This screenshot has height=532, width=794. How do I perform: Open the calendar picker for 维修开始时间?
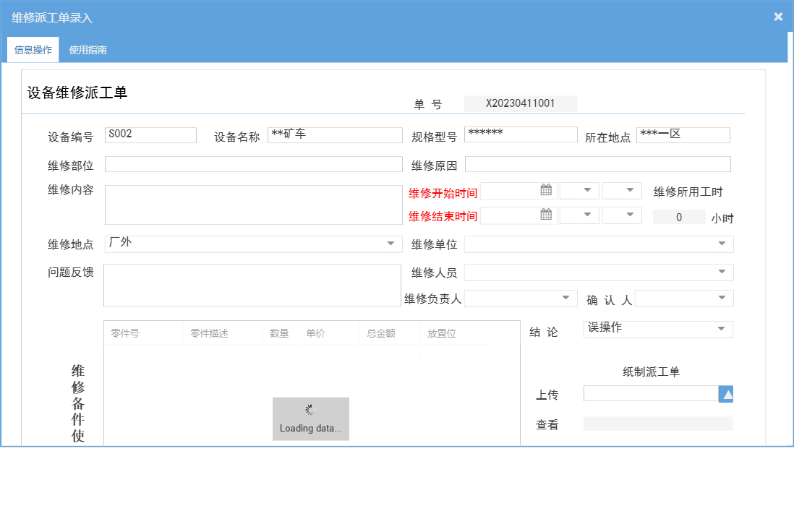[546, 189]
